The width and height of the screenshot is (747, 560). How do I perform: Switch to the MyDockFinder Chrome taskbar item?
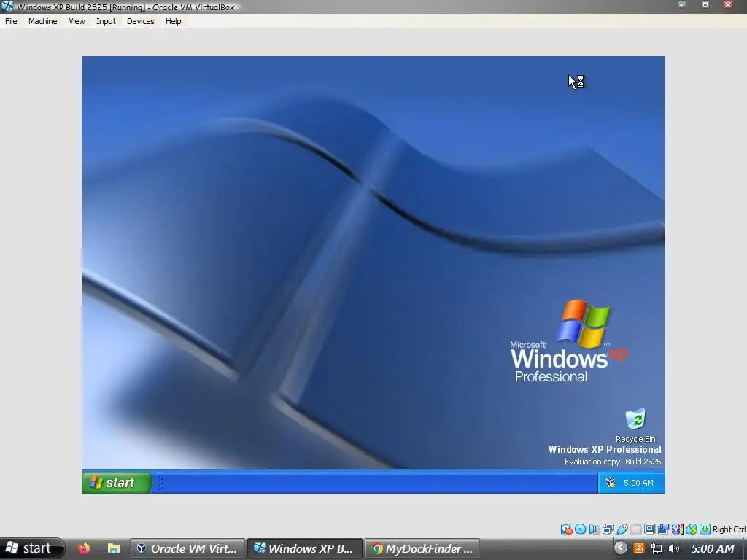422,548
